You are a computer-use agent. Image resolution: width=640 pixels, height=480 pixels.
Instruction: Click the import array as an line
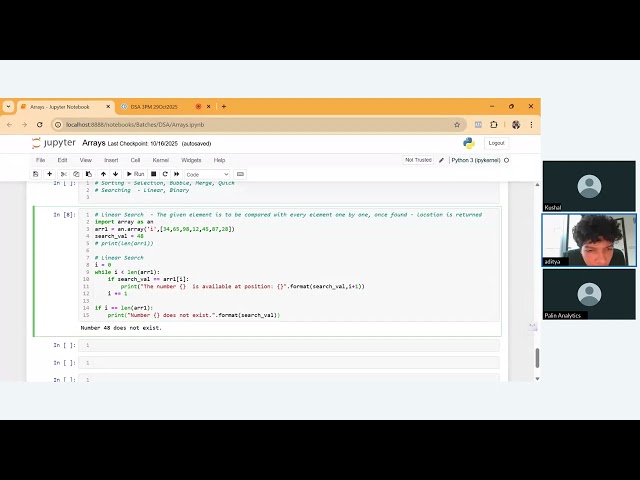coord(124,222)
